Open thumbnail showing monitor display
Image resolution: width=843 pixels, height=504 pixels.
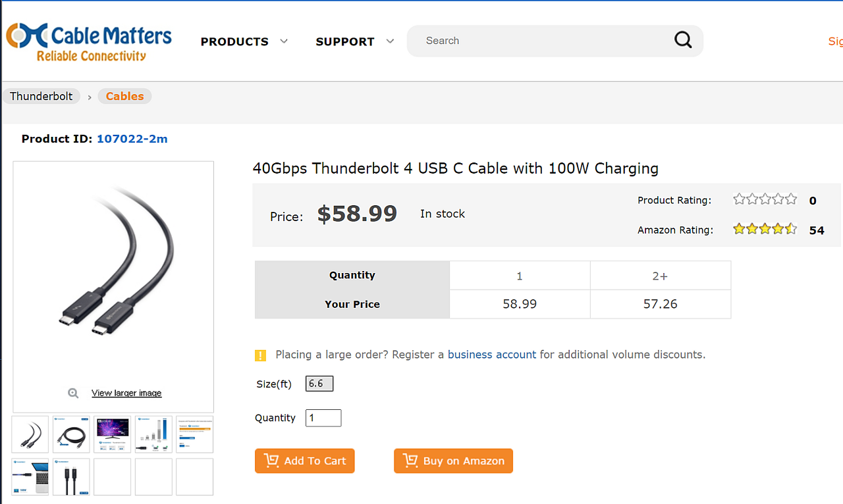(113, 434)
